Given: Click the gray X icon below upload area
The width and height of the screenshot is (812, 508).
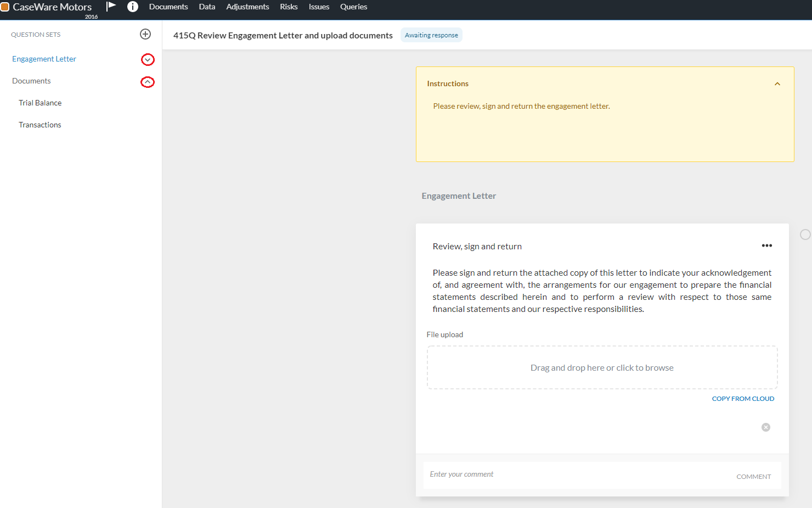Looking at the screenshot, I should click(x=765, y=427).
